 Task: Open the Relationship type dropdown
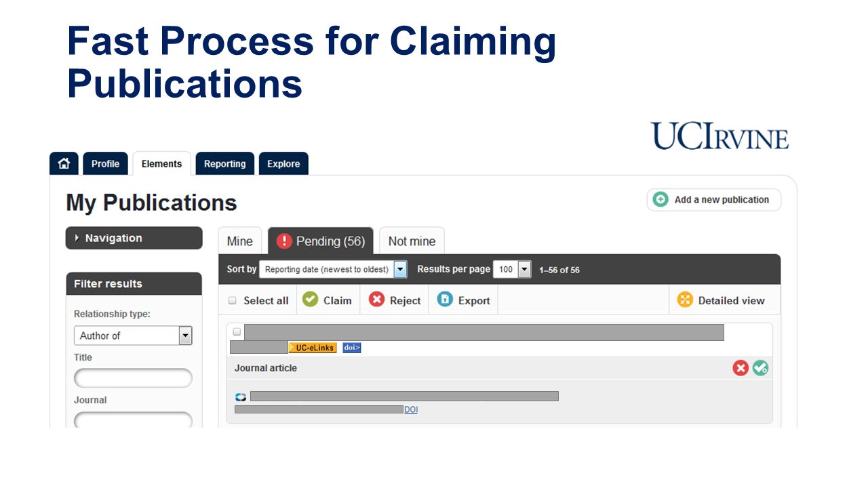coord(133,335)
